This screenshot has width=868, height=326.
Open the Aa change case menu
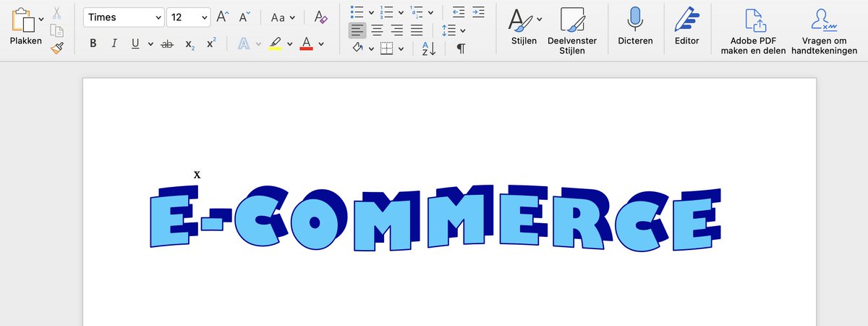point(283,17)
